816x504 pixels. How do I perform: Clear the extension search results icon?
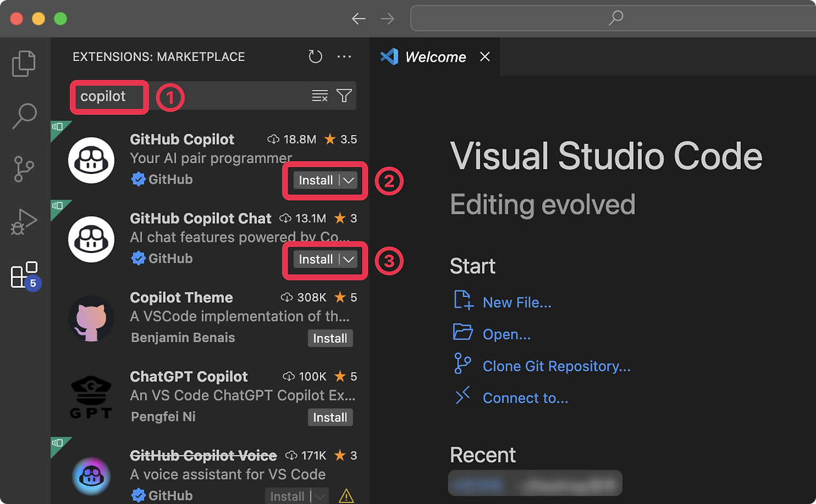click(x=319, y=95)
